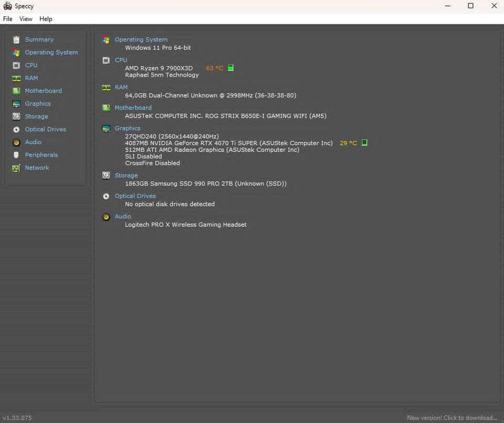
Task: Open the Graphics heading link in summary
Action: click(128, 128)
